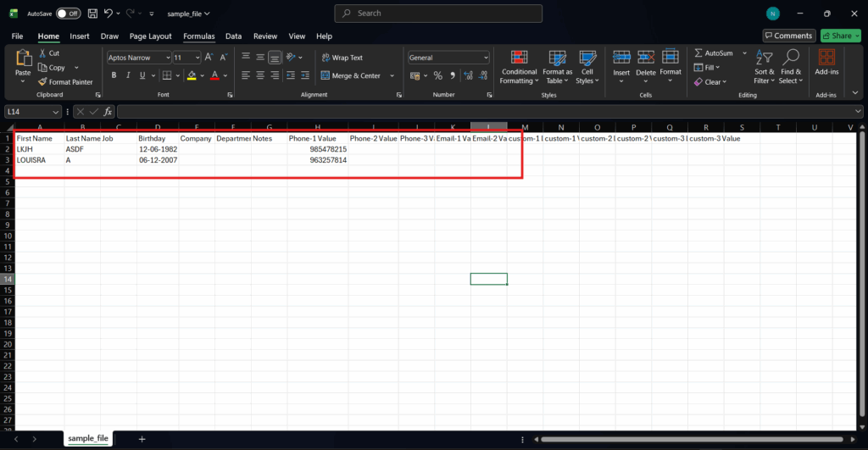Image resolution: width=868 pixels, height=450 pixels.
Task: Click the Cut scissors icon
Action: click(42, 53)
